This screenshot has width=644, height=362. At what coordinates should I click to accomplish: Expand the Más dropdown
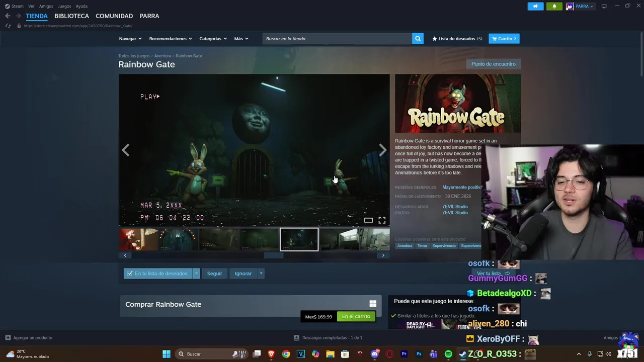point(241,39)
